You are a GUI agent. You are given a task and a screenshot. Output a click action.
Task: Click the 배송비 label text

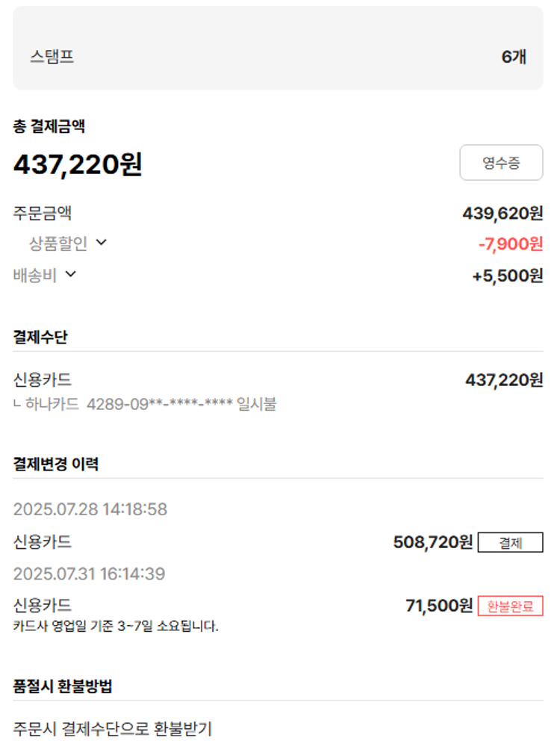pyautogui.click(x=35, y=275)
